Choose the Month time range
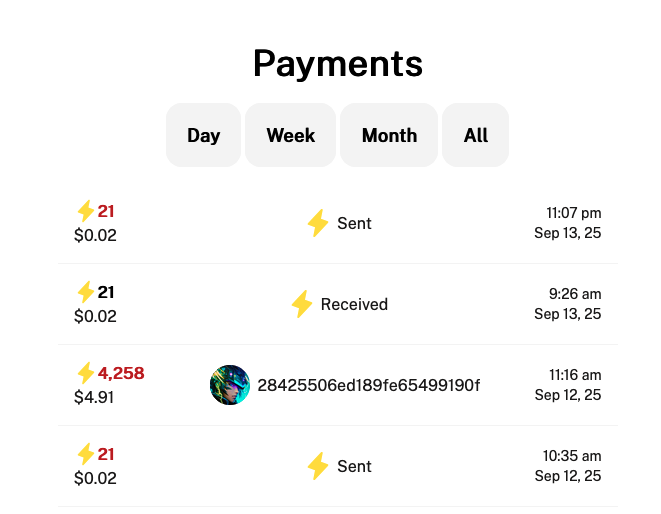Viewport: 661px width, 514px height. (389, 135)
